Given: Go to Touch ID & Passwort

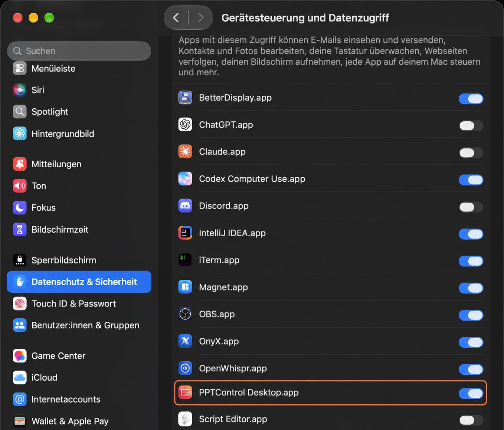Looking at the screenshot, I should [79, 303].
